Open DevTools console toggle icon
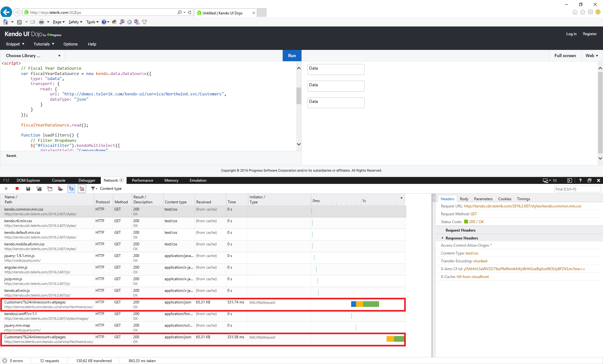The image size is (603, 364). (x=570, y=180)
